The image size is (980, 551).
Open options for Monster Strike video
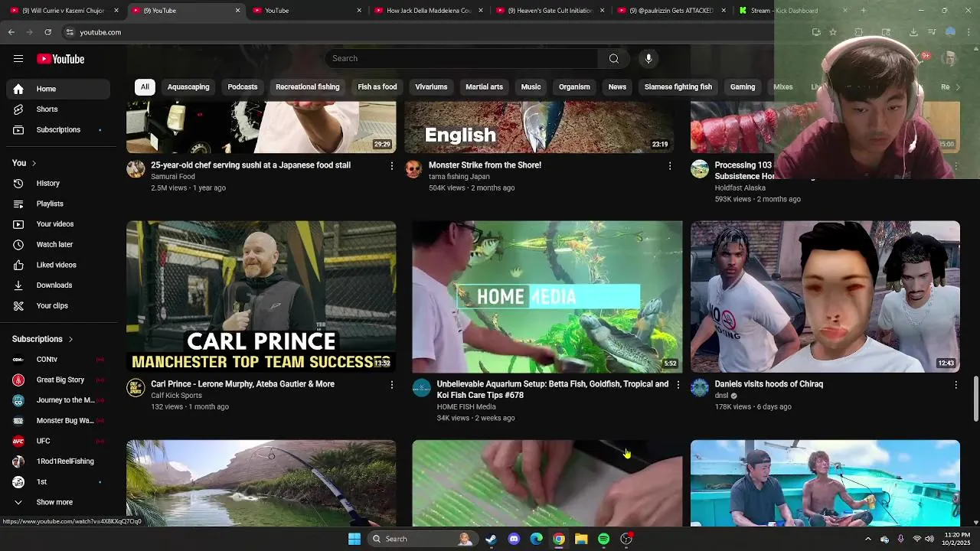[670, 166]
